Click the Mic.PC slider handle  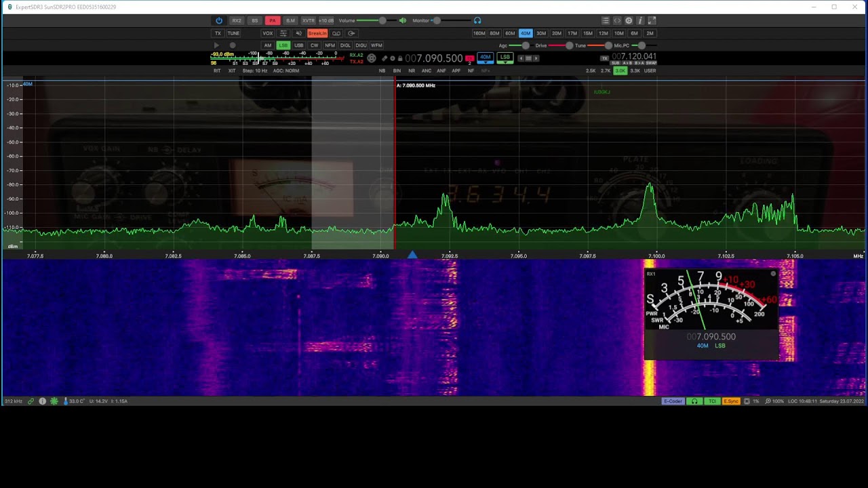642,45
